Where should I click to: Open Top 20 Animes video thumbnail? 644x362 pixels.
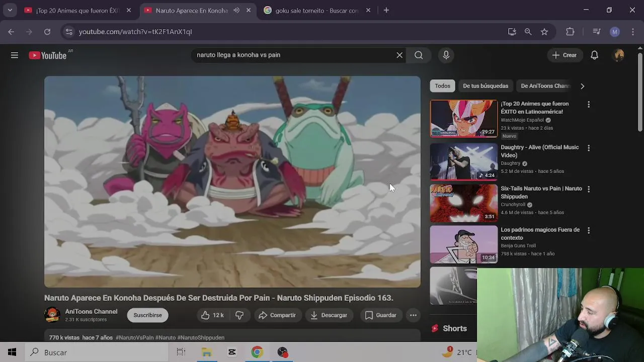pos(464,119)
